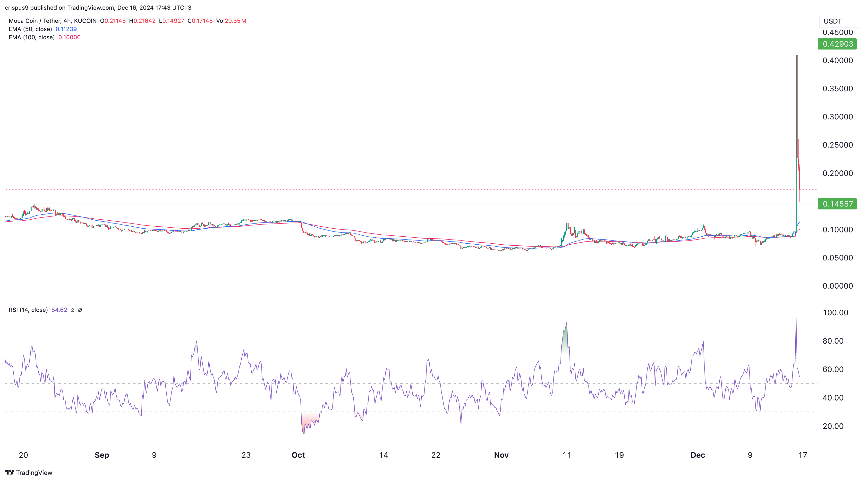Click the EMA (50, close) indicator label
Viewport: 868px width, 481px height.
(x=30, y=29)
